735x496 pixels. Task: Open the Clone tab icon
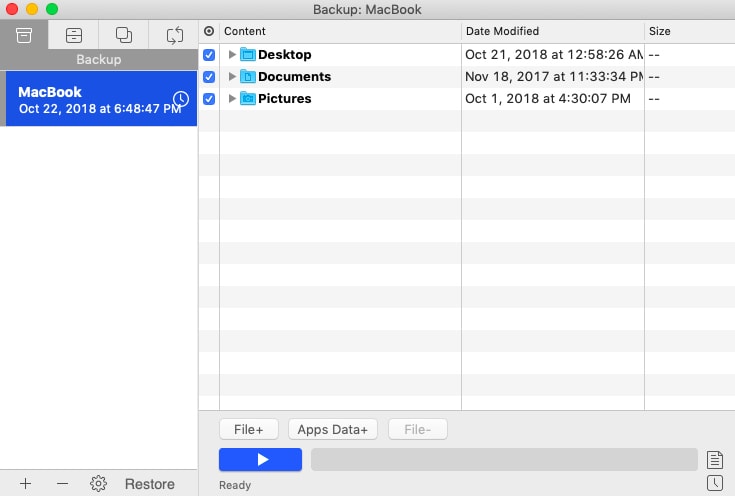124,35
